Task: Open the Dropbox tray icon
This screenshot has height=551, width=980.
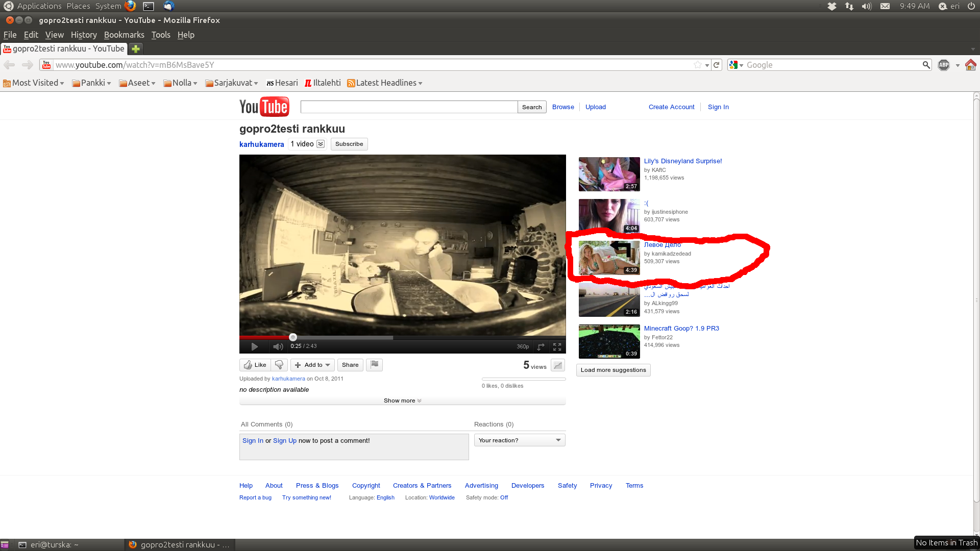Action: click(x=832, y=6)
